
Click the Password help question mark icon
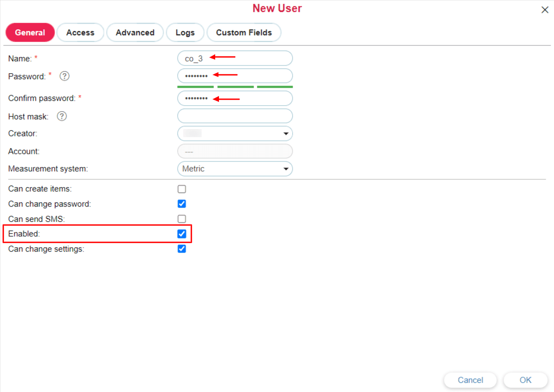(65, 76)
